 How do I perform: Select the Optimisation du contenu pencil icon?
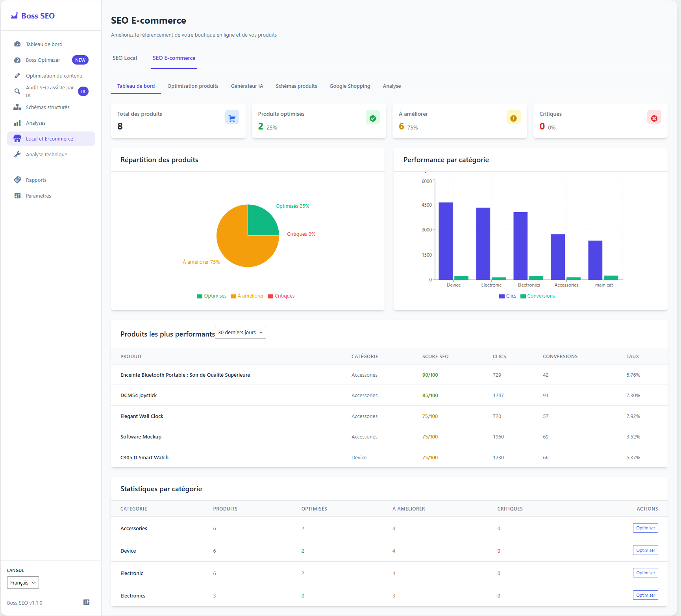pos(17,76)
